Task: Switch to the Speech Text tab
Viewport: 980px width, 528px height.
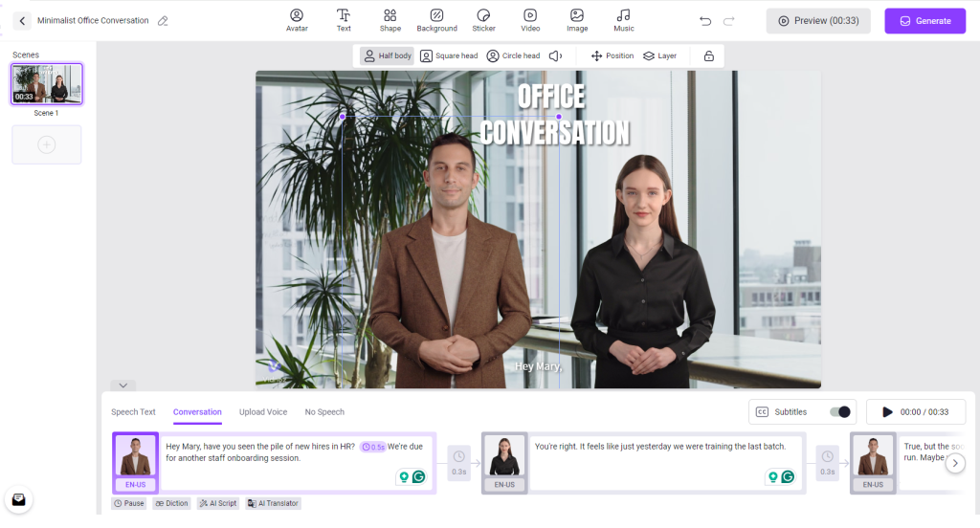Action: click(x=133, y=412)
